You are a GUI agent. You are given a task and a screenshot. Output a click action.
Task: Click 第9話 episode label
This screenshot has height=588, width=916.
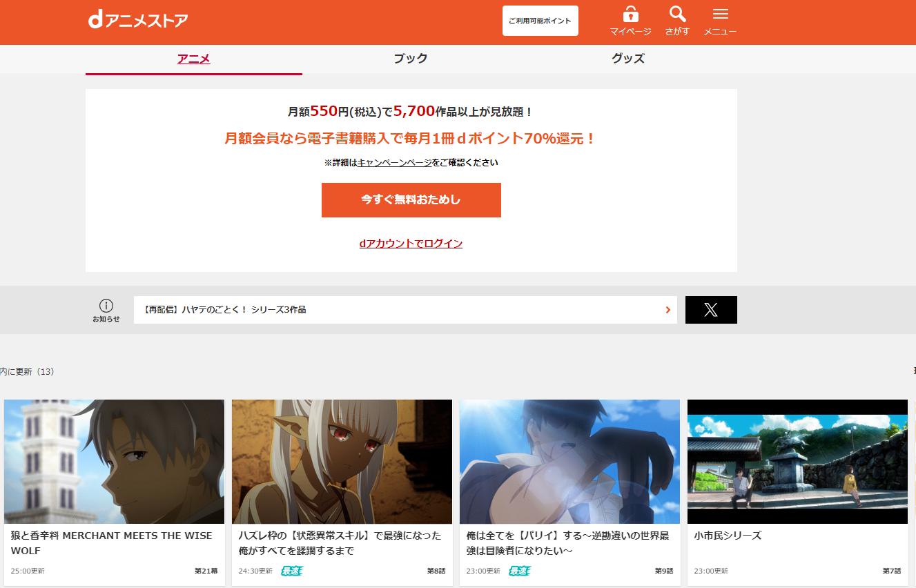(x=664, y=571)
